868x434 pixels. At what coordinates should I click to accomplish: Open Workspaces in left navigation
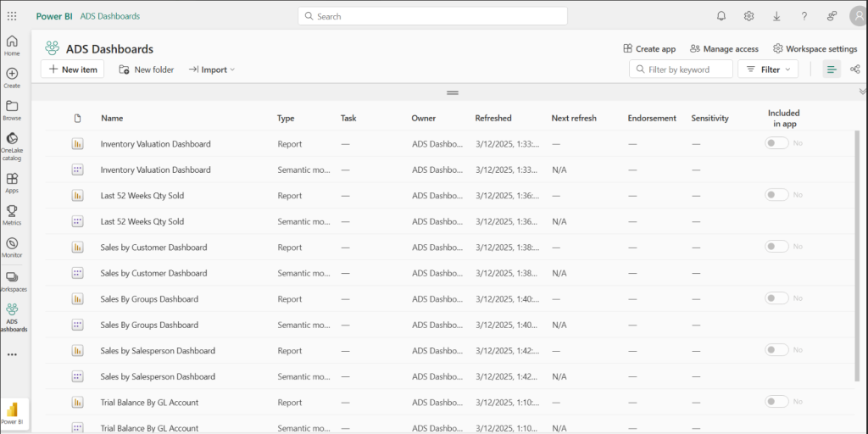click(12, 281)
